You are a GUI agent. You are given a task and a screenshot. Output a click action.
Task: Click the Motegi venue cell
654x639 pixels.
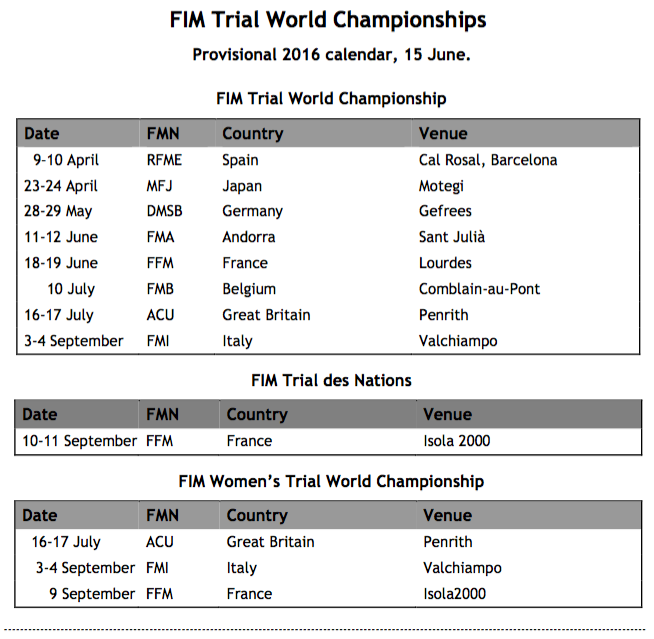441,186
